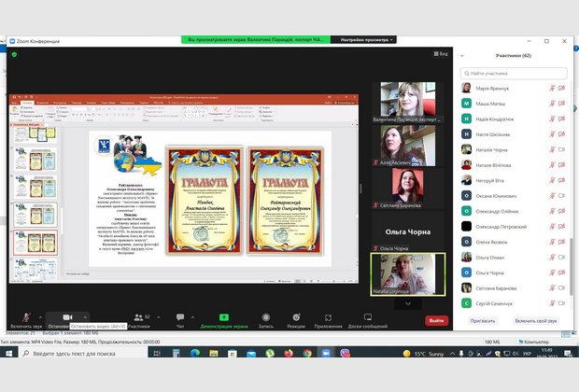Image resolution: width=579 pixels, height=392 pixels.
Task: Start recording with the Запись icon
Action: pos(265,317)
